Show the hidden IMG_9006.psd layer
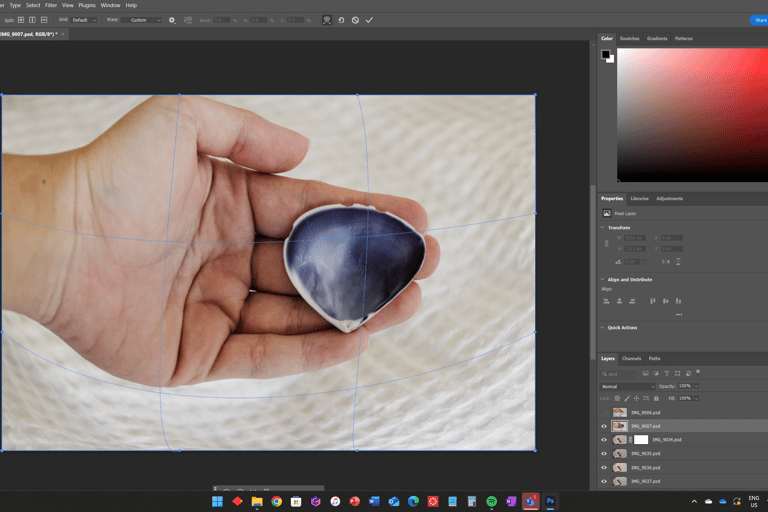 604,412
